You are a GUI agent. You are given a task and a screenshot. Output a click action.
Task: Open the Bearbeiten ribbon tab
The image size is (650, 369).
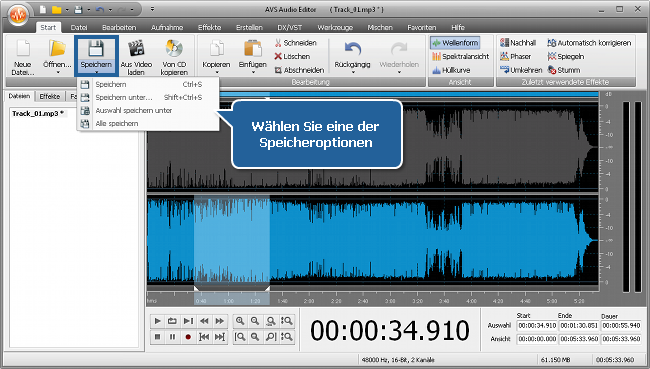(x=119, y=27)
